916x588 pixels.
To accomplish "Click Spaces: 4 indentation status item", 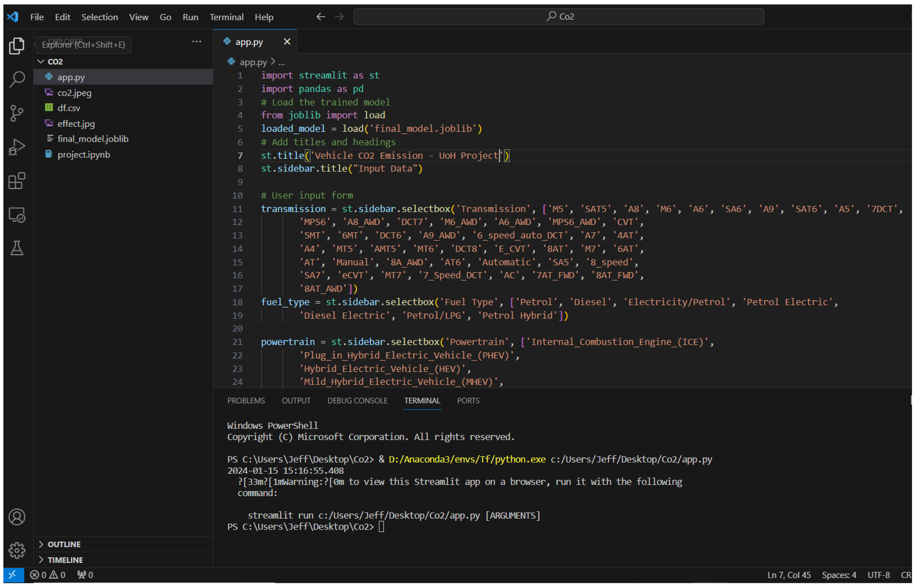I will coord(839,575).
